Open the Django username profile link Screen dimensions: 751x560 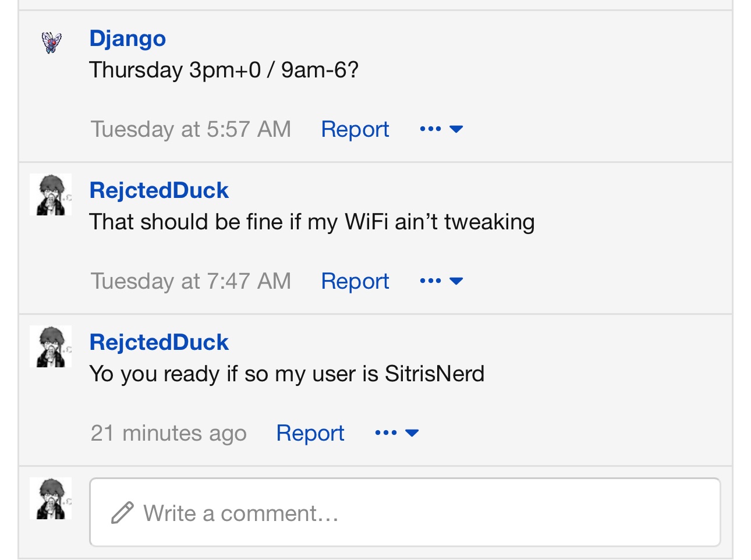click(127, 38)
